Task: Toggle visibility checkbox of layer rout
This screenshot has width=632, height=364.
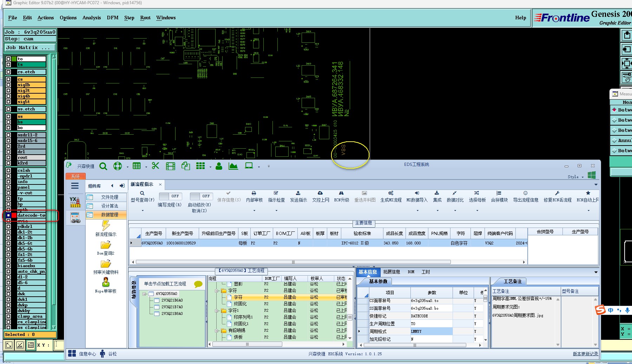Action: [x=8, y=157]
